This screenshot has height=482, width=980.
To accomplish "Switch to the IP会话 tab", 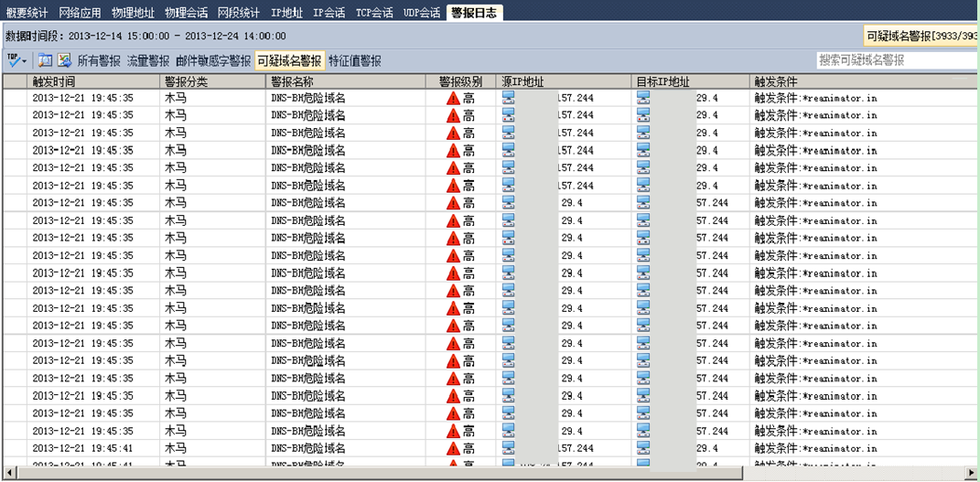I will click(x=329, y=13).
